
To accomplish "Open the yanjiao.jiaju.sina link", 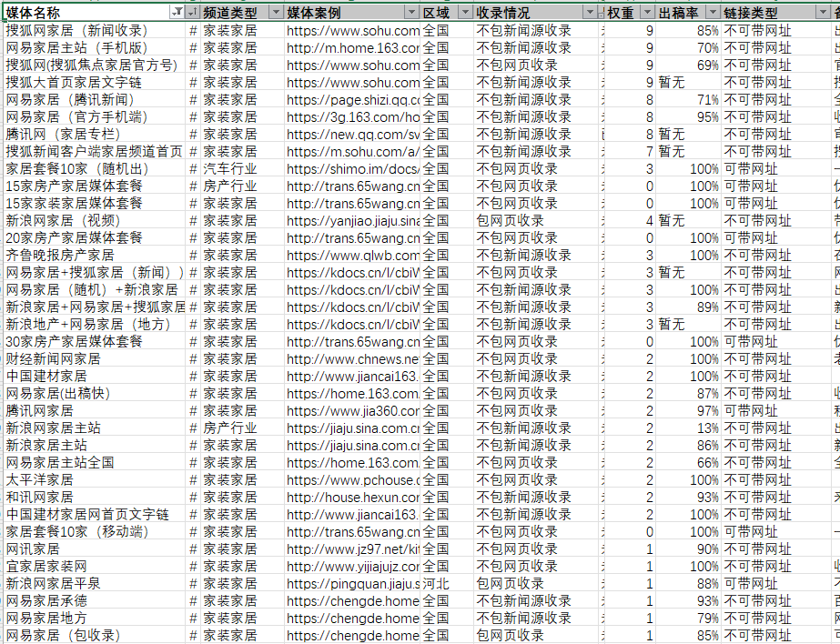I will click(353, 221).
